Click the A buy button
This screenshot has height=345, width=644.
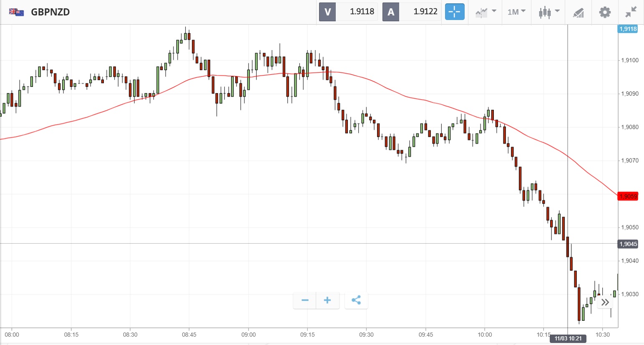pyautogui.click(x=391, y=12)
